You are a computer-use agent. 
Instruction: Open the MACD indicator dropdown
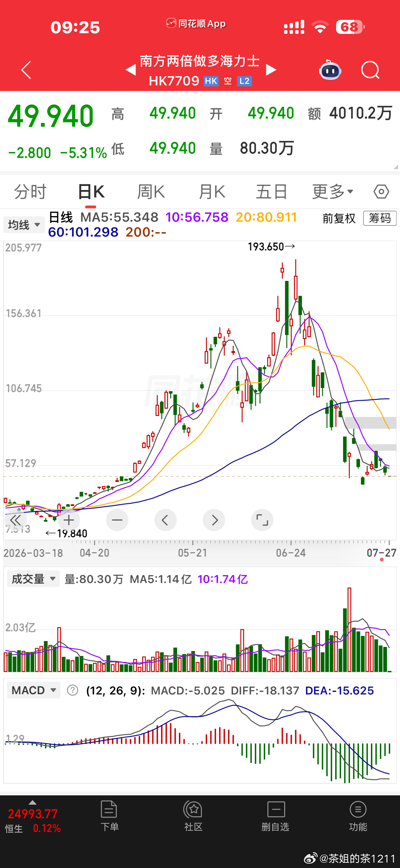(x=34, y=690)
